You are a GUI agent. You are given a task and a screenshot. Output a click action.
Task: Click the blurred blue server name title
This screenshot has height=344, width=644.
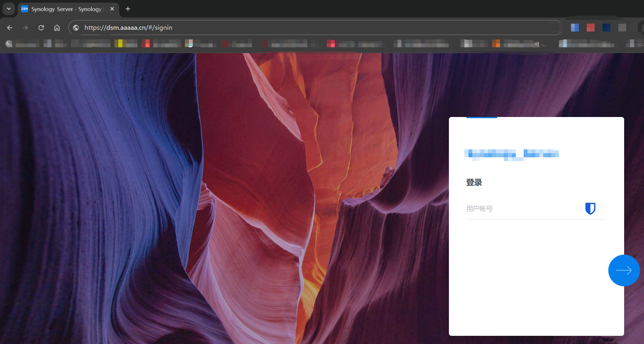click(x=511, y=154)
